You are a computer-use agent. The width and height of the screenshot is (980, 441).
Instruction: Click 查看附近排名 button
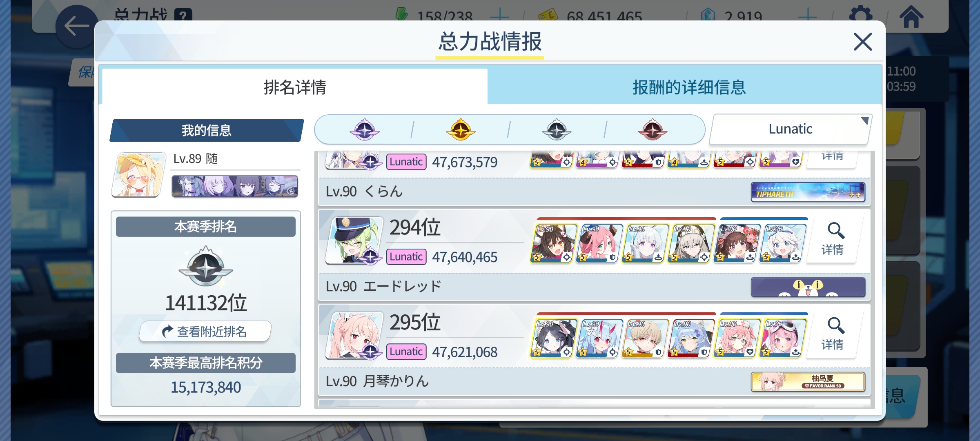coord(205,331)
